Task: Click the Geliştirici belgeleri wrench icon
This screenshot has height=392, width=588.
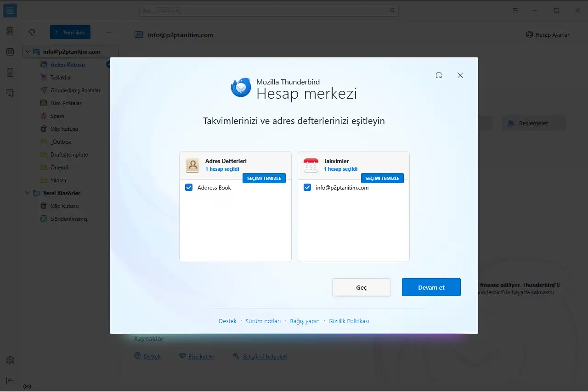Action: [x=236, y=356]
